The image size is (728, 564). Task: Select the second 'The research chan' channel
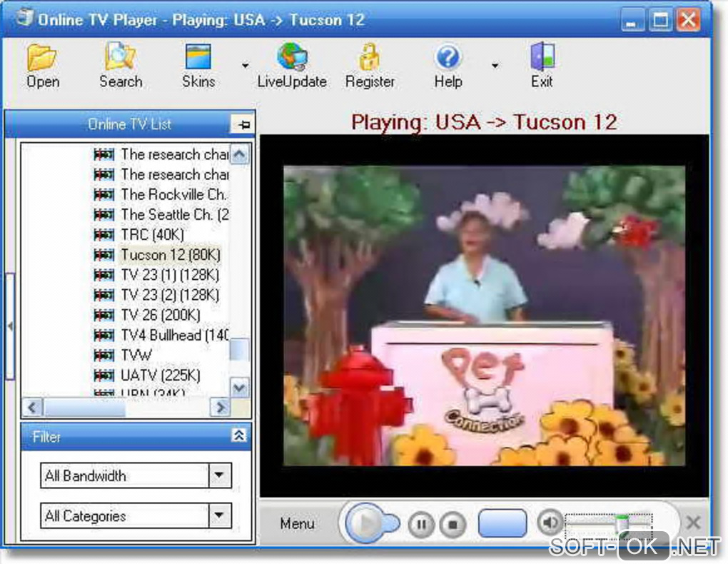(175, 174)
